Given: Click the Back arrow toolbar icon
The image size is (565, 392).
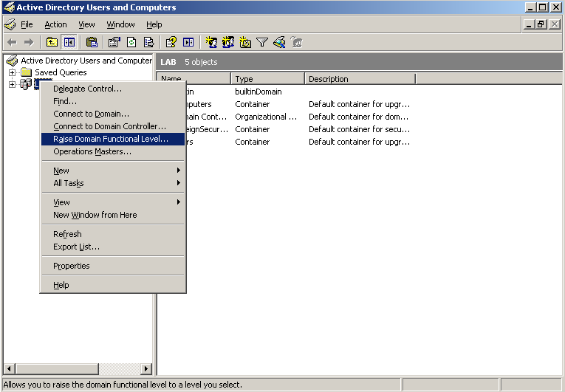Looking at the screenshot, I should tap(13, 43).
